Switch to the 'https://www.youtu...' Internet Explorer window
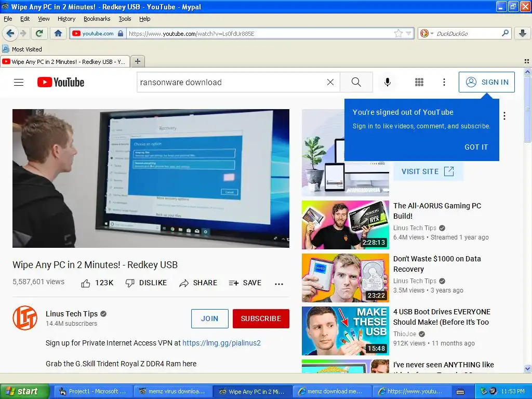Viewport: 532px width, 399px height. (x=411, y=391)
